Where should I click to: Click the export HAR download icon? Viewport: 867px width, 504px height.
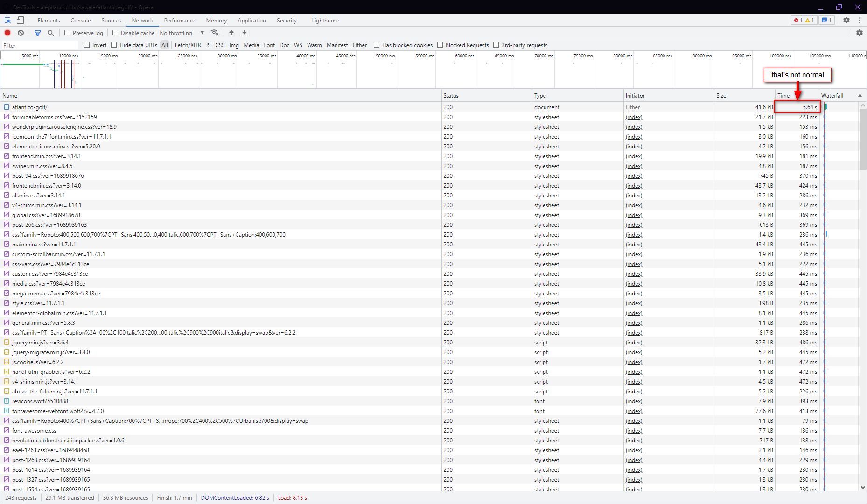(x=244, y=33)
